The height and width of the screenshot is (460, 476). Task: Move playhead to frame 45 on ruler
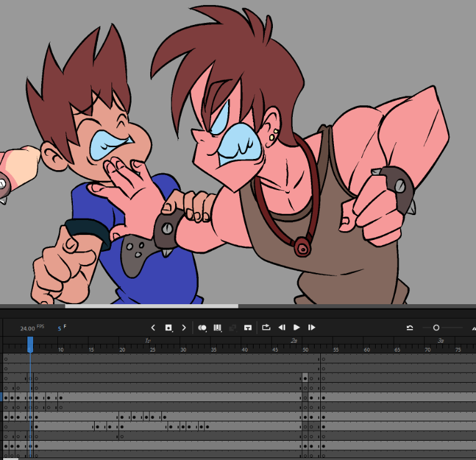275,350
